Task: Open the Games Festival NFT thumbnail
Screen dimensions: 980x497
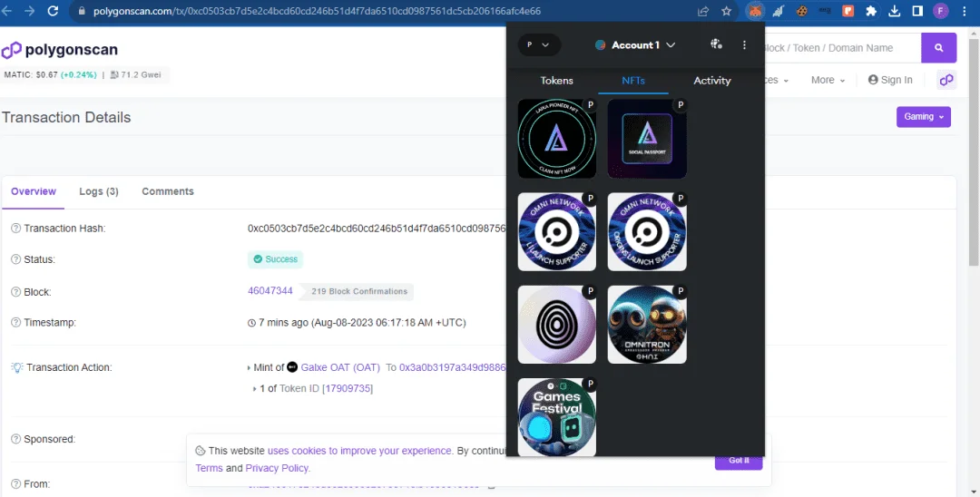Action: pyautogui.click(x=557, y=417)
